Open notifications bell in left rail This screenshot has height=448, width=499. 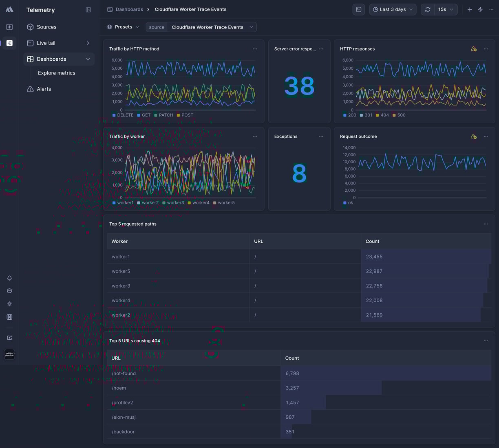[x=9, y=278]
